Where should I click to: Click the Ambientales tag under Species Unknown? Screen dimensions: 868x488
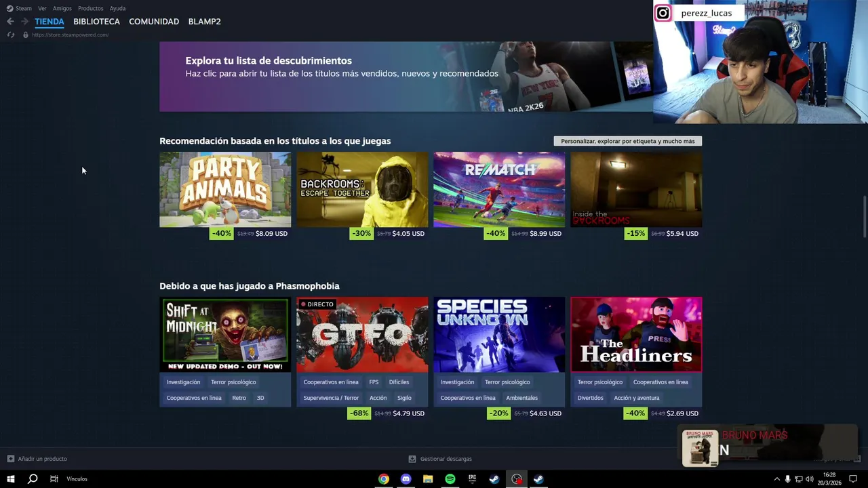(x=521, y=398)
